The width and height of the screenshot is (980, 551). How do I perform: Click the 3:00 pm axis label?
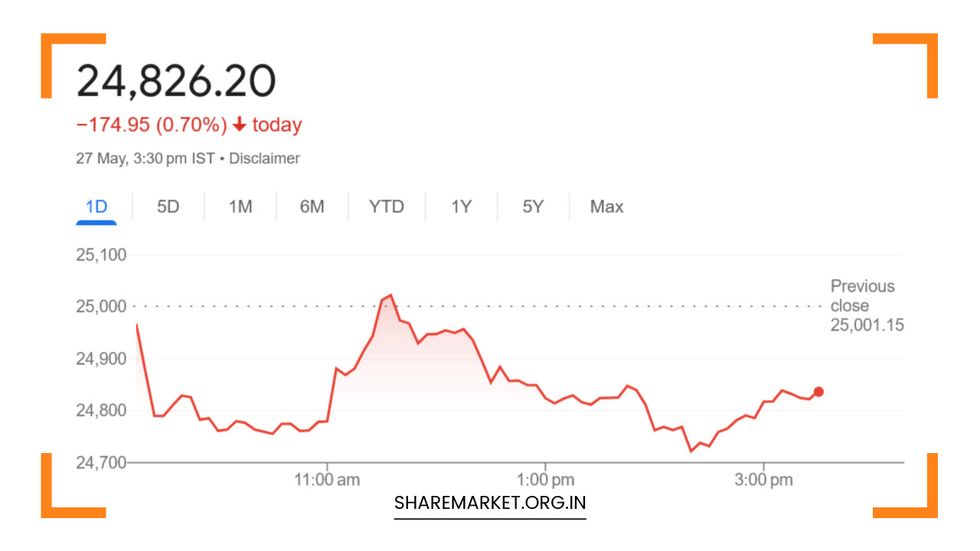(763, 481)
